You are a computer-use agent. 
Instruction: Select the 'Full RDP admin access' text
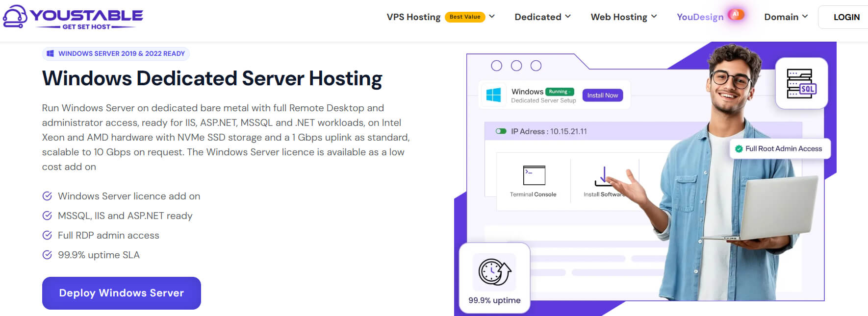coord(108,235)
